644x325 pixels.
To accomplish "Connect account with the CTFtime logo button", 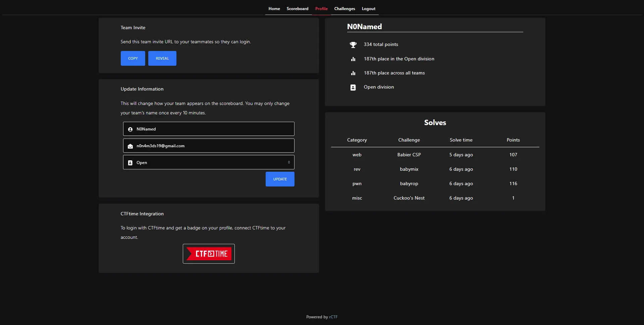I will pos(209,254).
